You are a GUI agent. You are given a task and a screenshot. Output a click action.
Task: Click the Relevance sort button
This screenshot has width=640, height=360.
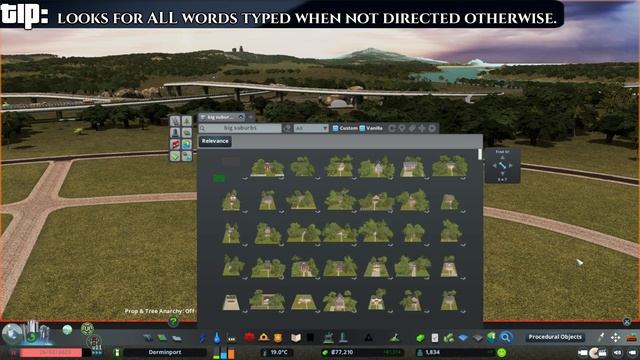pyautogui.click(x=215, y=141)
